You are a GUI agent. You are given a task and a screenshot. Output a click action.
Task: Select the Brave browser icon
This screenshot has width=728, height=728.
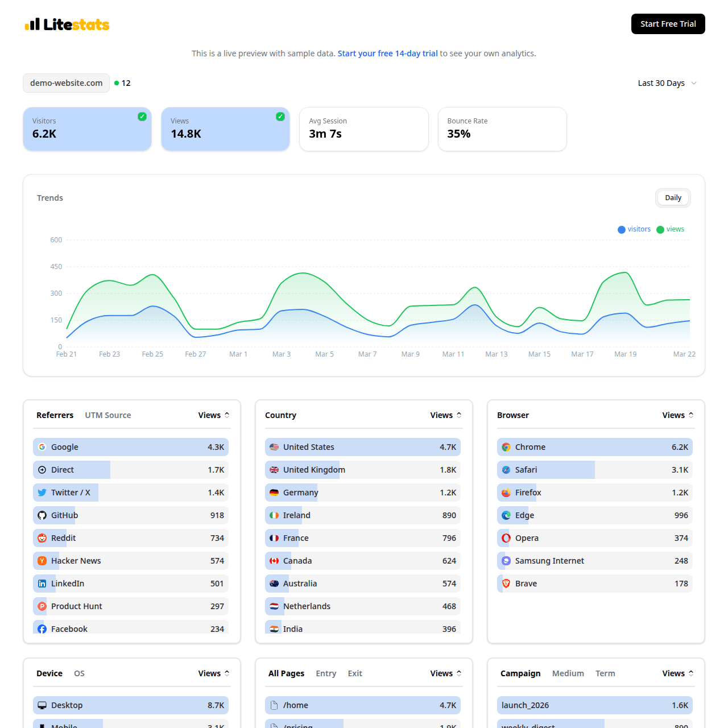pos(506,584)
